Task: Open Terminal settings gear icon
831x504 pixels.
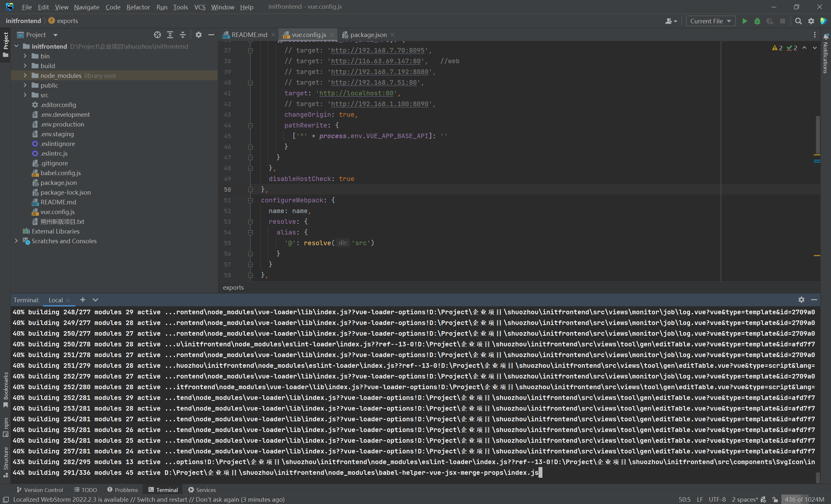Action: (801, 299)
